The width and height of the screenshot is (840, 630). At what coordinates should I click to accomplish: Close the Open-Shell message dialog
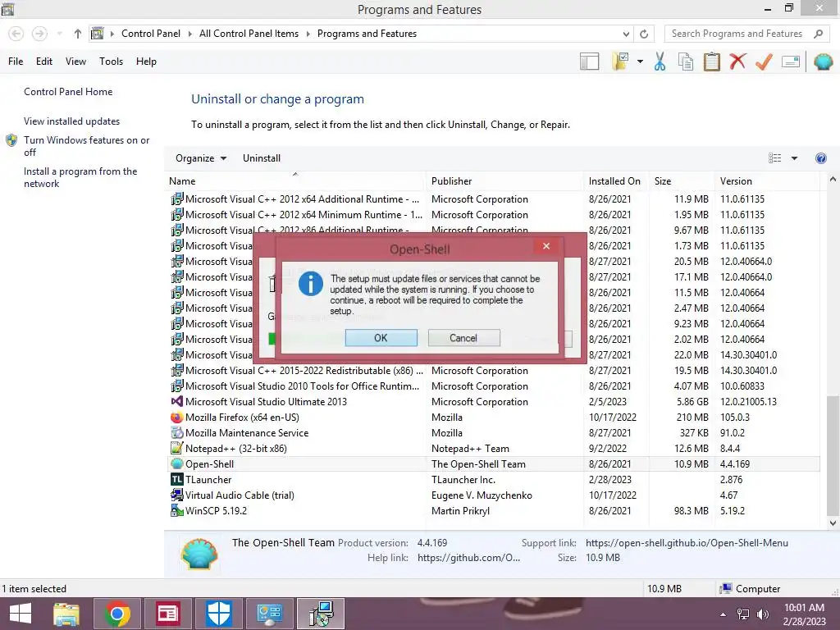[x=546, y=246]
